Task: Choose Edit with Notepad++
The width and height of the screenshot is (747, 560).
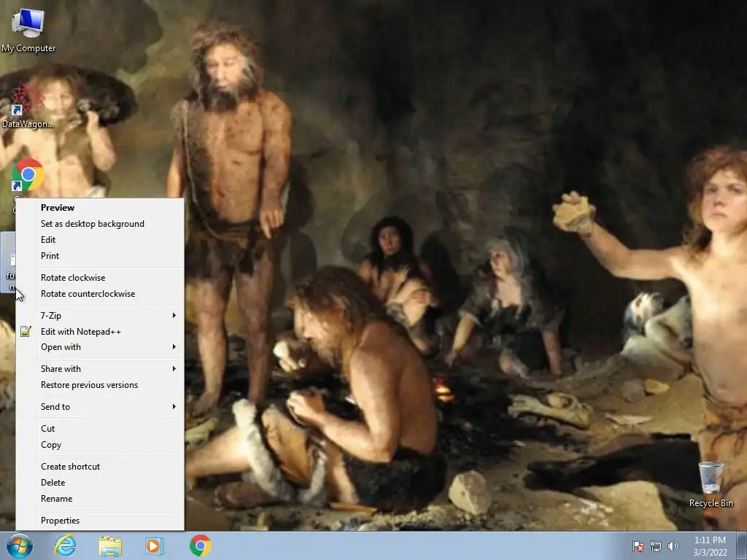Action: pyautogui.click(x=100, y=332)
